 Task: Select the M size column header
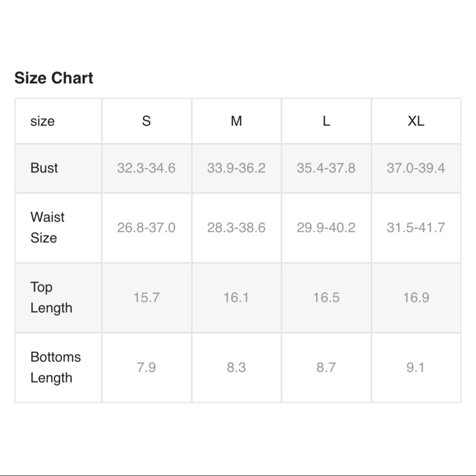click(236, 121)
